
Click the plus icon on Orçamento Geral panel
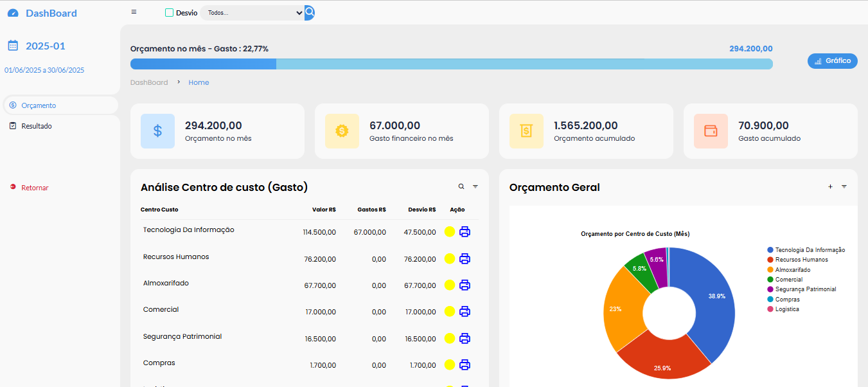830,186
